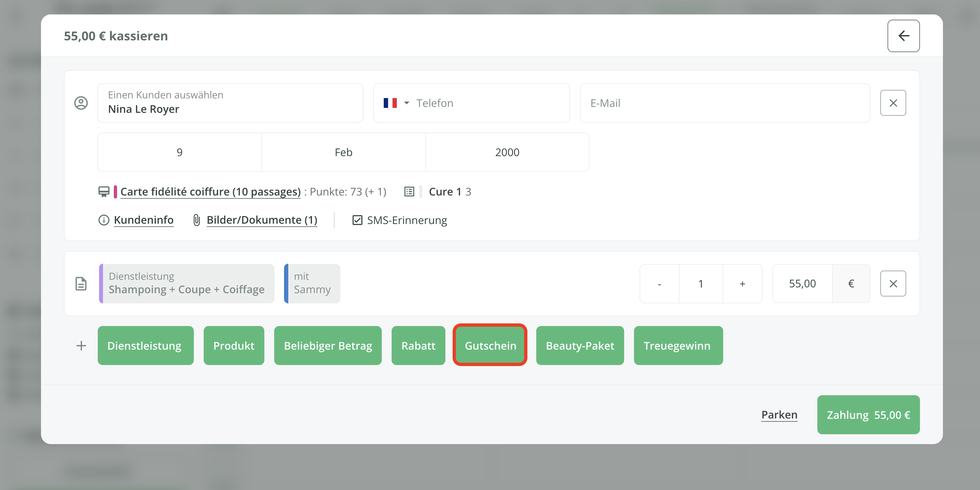Click the paperclip attachment icon
The height and width of the screenshot is (490, 980).
click(196, 220)
